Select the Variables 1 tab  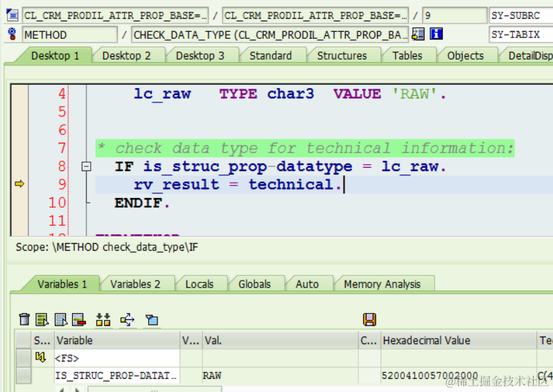coord(62,284)
